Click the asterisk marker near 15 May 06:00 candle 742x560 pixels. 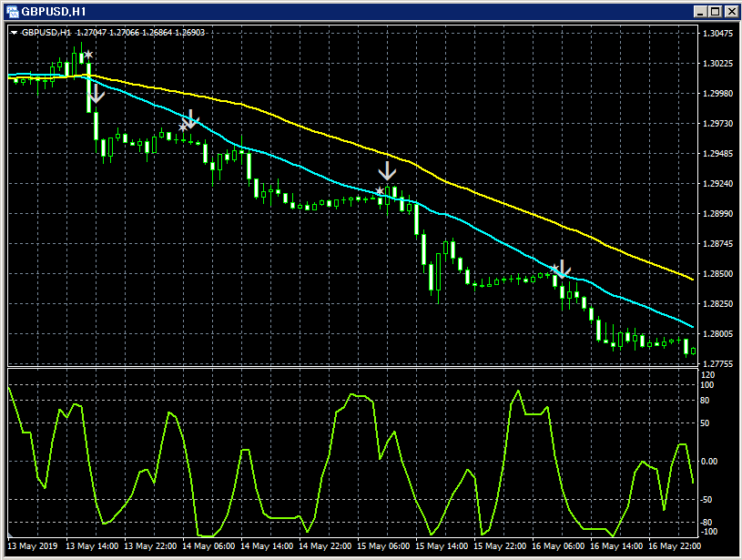[x=380, y=191]
